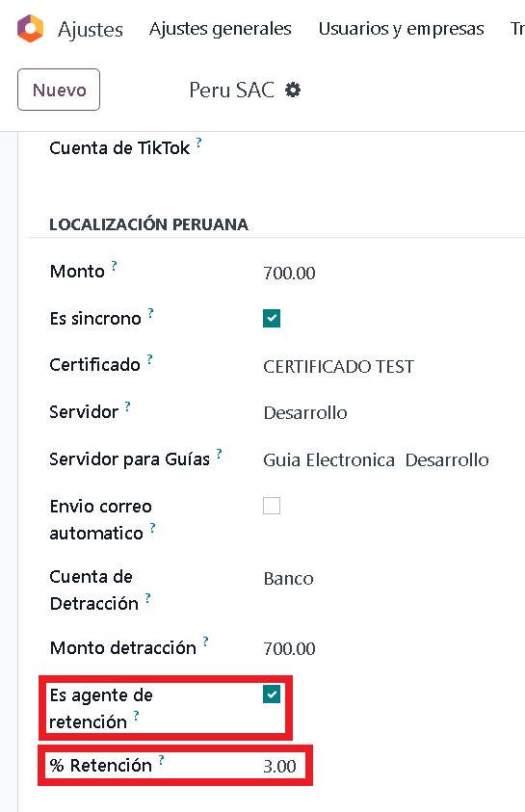The image size is (525, 812).
Task: Click the Odoo app logo icon
Action: click(x=30, y=29)
